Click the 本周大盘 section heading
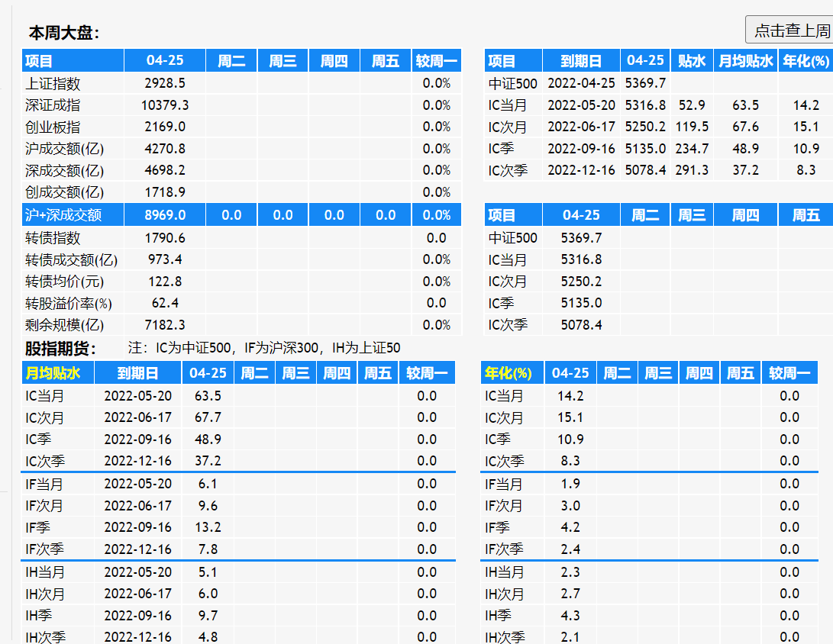Viewport: 833px width, 644px height. point(64,33)
